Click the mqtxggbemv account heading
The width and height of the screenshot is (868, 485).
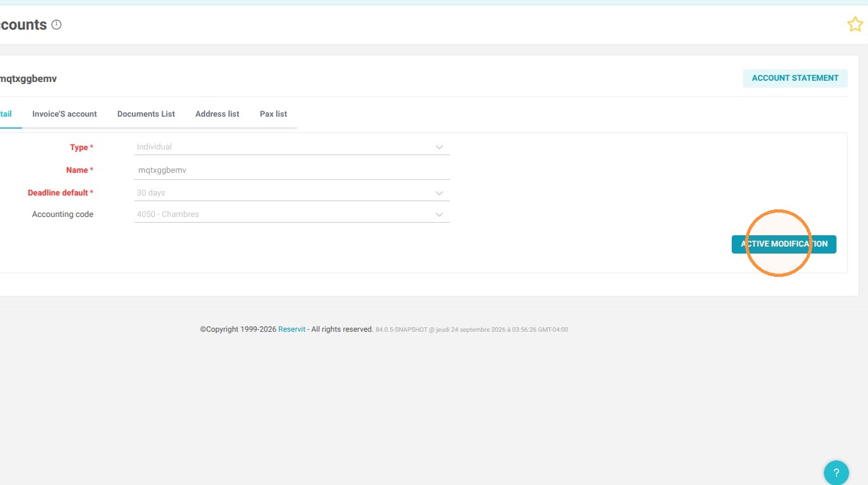pyautogui.click(x=28, y=79)
